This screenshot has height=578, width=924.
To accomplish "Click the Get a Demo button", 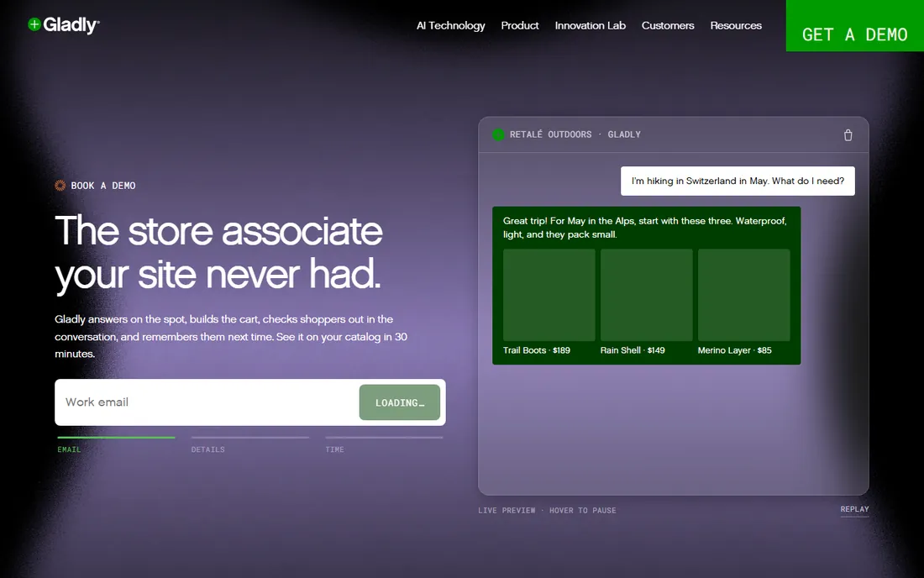I will click(854, 26).
